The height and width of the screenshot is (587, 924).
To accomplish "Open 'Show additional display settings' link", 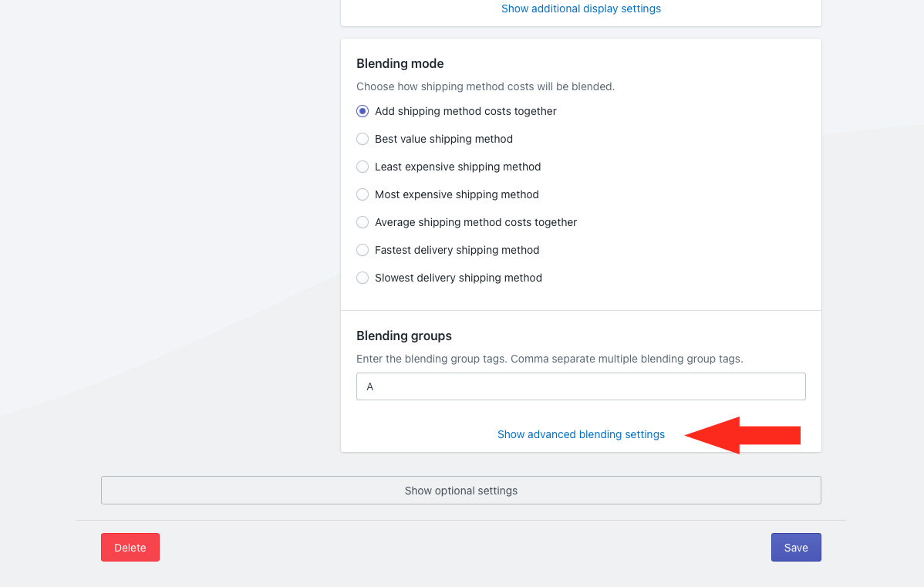I will tap(581, 8).
